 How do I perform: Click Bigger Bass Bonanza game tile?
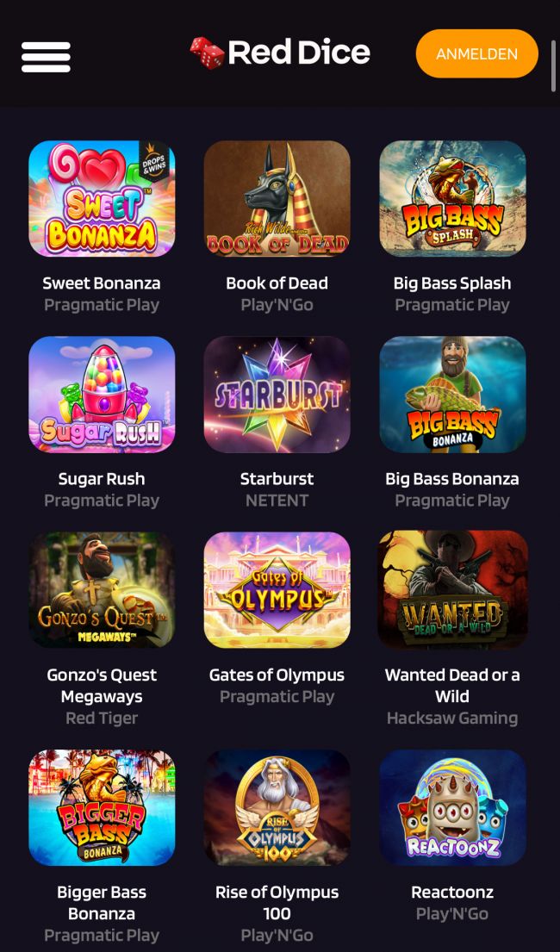click(x=102, y=807)
